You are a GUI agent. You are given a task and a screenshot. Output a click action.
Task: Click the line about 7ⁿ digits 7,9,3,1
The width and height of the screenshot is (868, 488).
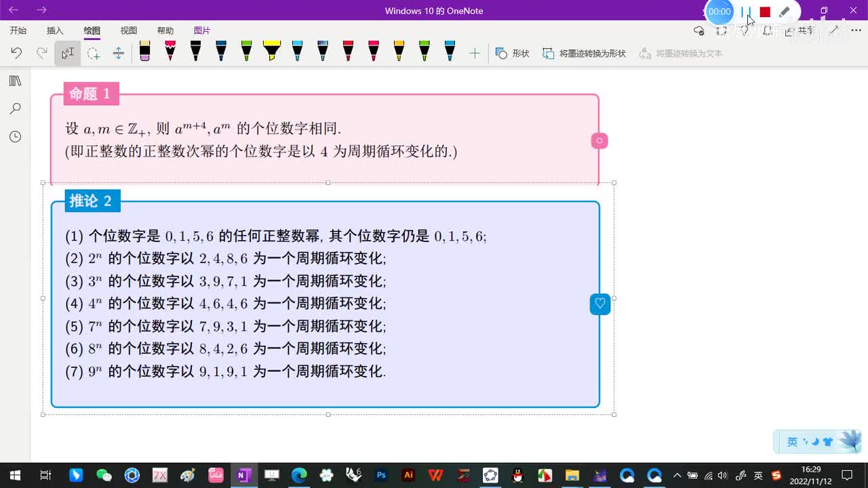point(226,327)
